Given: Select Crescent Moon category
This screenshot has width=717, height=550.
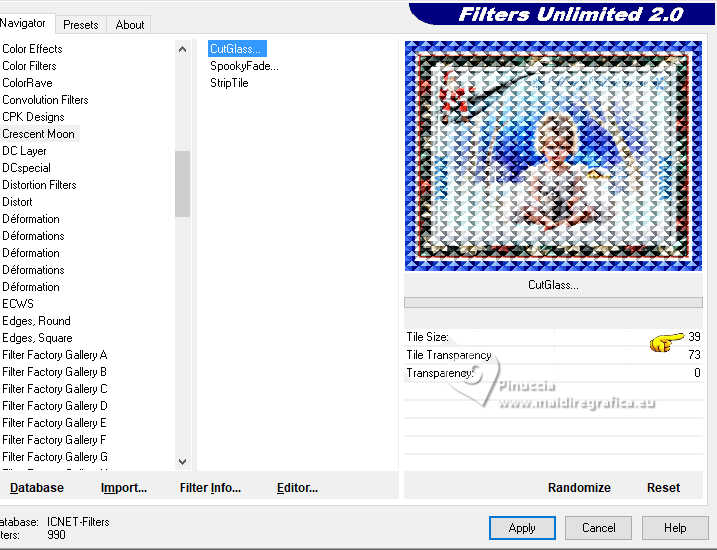Looking at the screenshot, I should [38, 134].
